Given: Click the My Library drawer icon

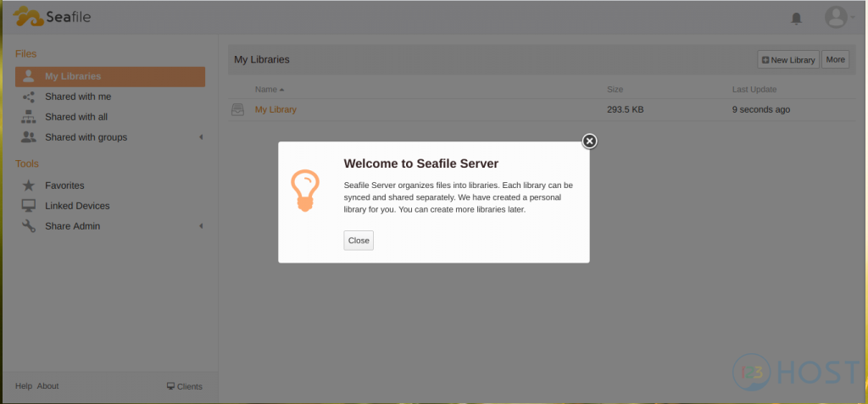Looking at the screenshot, I should click(238, 109).
